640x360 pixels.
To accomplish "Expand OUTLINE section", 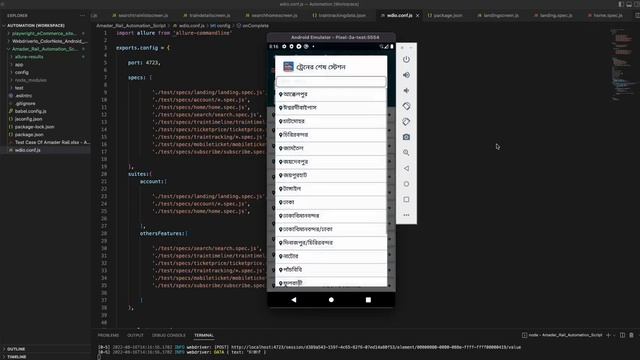I will [x=16, y=349].
